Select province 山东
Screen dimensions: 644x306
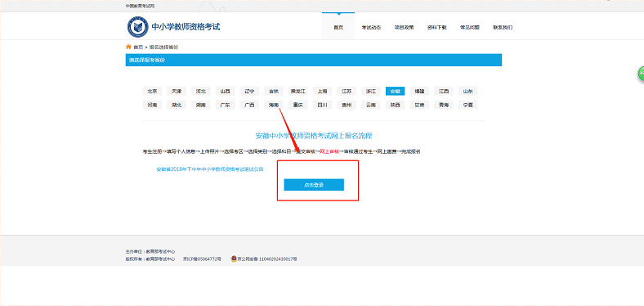[x=467, y=92]
